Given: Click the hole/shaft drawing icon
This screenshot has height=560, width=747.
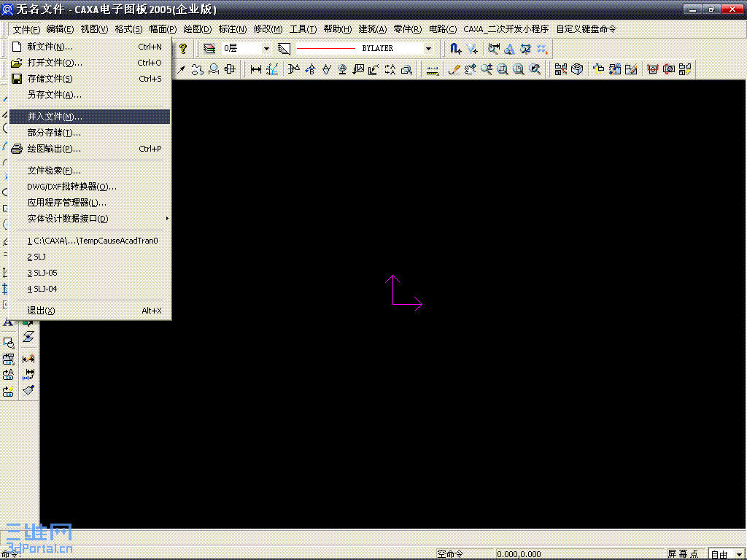Looking at the screenshot, I should (x=230, y=69).
